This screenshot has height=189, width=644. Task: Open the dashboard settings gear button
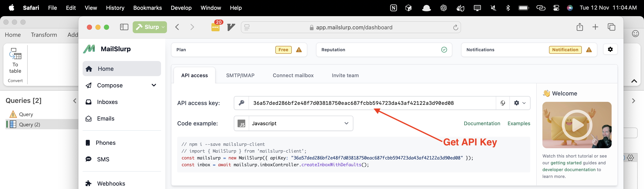click(610, 50)
